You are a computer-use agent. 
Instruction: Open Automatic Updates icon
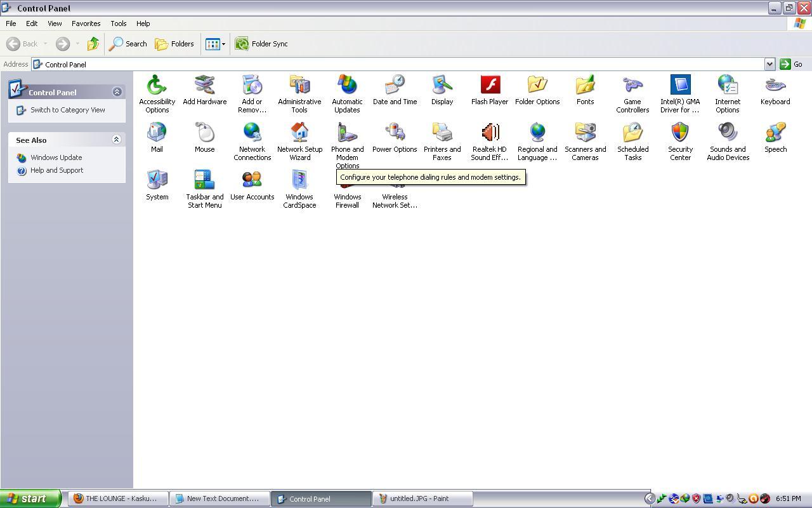(347, 84)
